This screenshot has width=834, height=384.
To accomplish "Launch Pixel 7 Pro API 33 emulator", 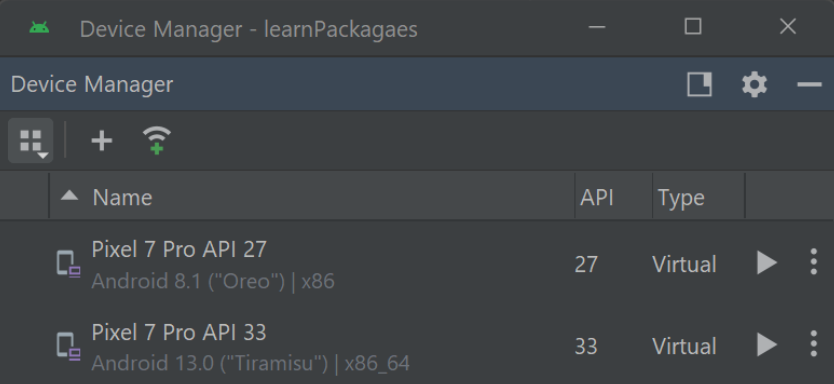I will click(766, 345).
